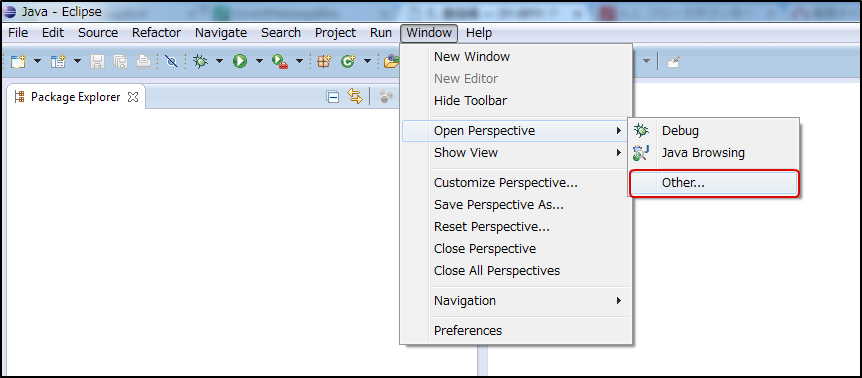Viewport: 862px width, 378px height.
Task: Open the Project menu
Action: tap(335, 33)
